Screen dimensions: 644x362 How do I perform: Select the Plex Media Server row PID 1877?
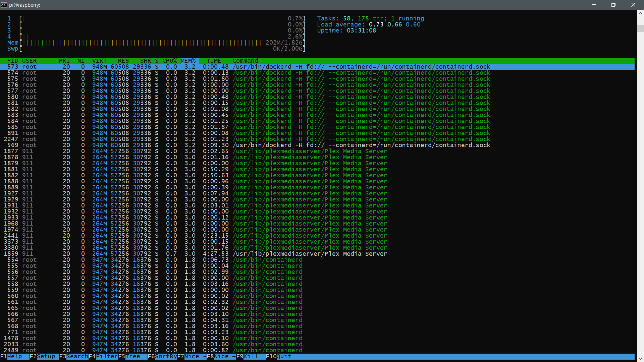317,151
